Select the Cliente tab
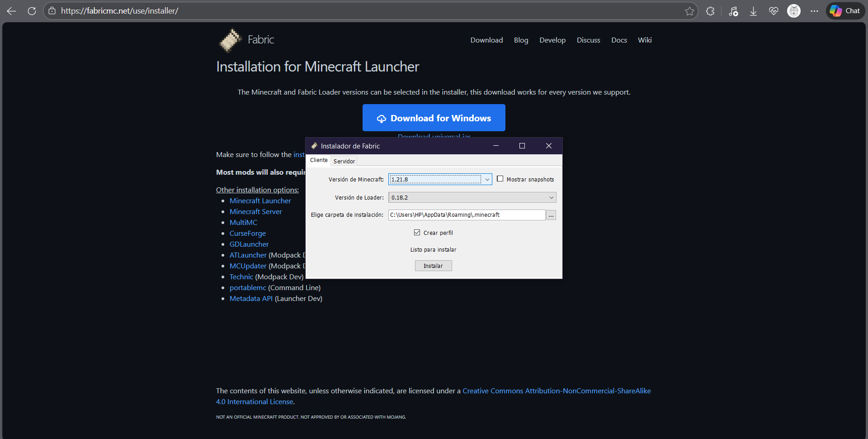 [x=319, y=160]
